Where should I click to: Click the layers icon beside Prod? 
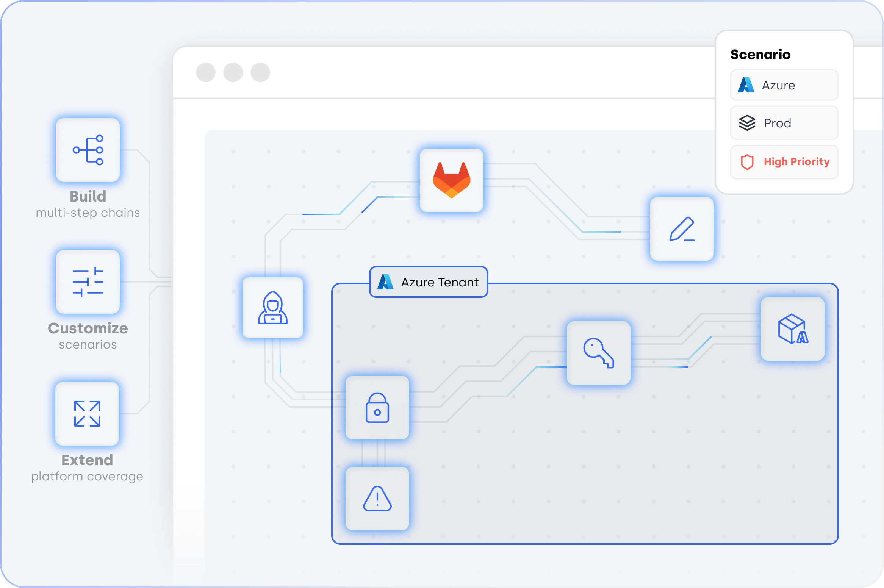(747, 123)
